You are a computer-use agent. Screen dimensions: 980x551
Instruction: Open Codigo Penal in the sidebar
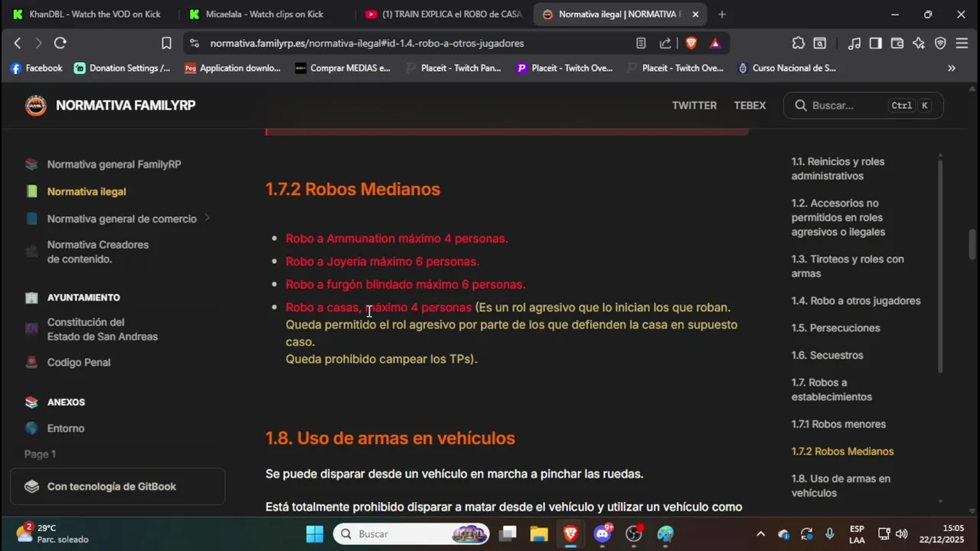tap(79, 362)
